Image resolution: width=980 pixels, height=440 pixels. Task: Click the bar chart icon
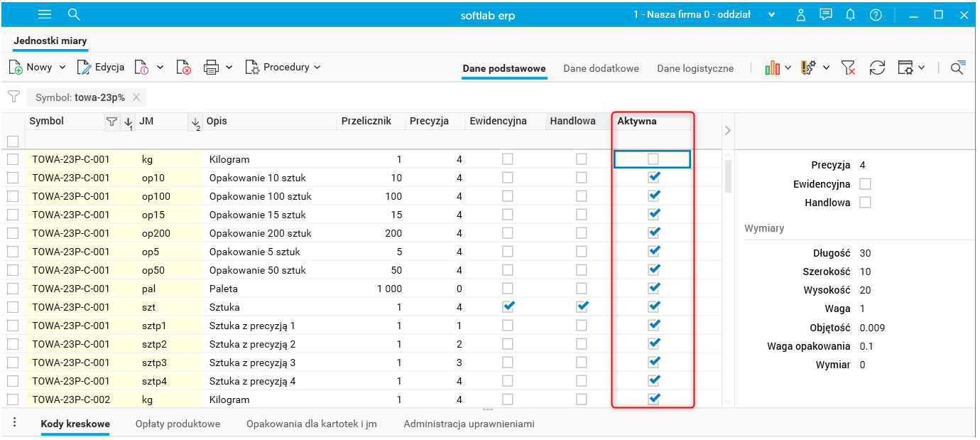click(x=773, y=68)
